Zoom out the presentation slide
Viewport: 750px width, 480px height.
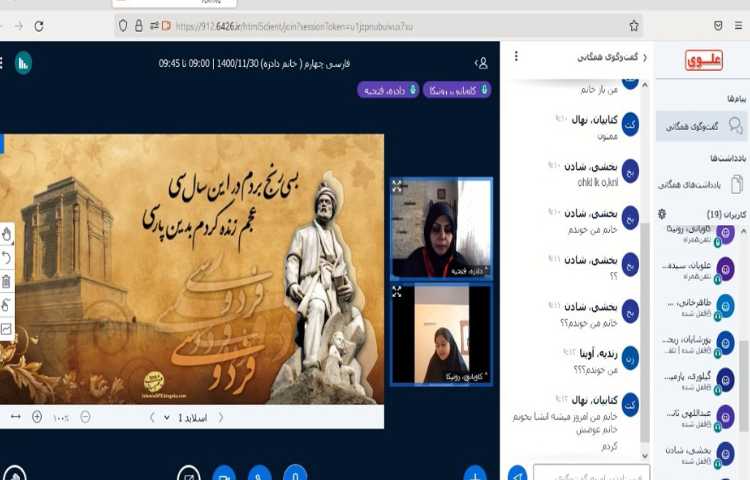pos(85,417)
